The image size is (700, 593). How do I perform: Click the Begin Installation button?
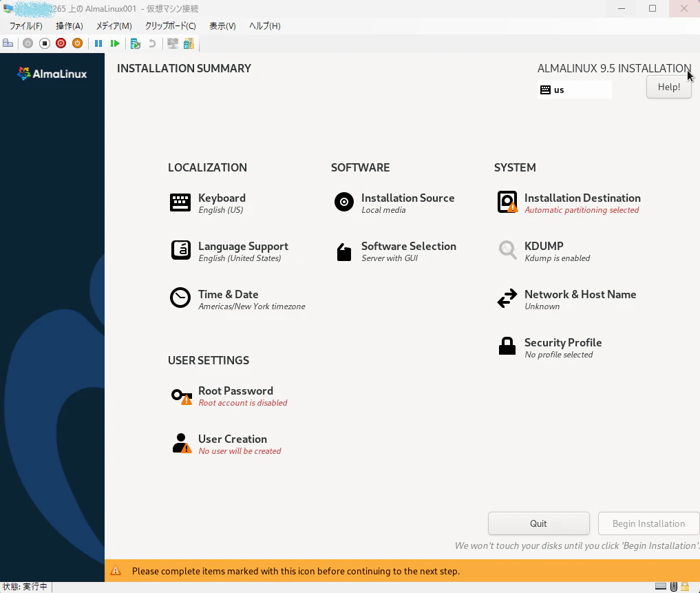(648, 523)
